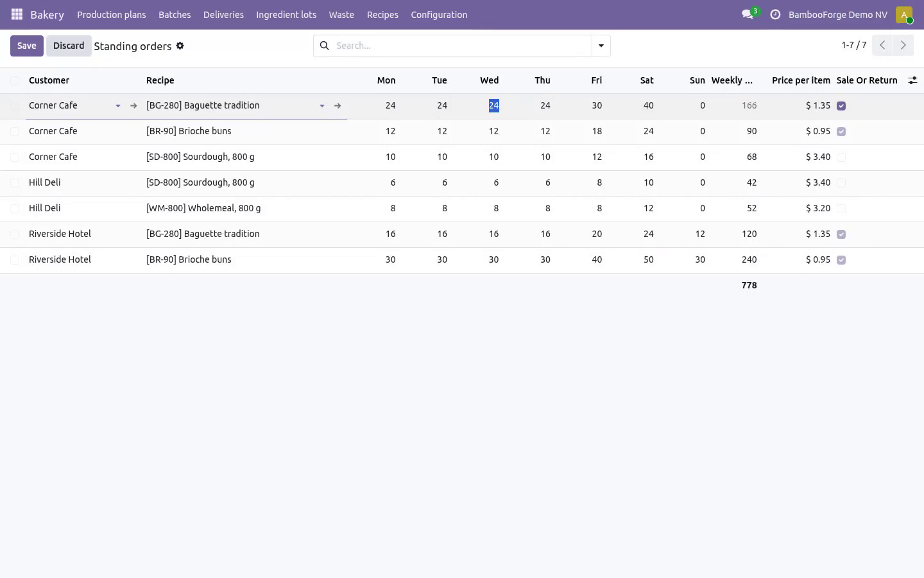Screen dimensions: 924x578
Task: Open the optional columns adjust icon
Action: coord(912,80)
